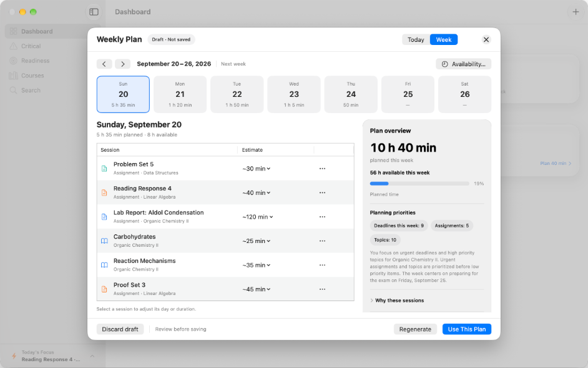Select the Problem Set 5 session title
Image resolution: width=588 pixels, height=368 pixels.
(134, 164)
